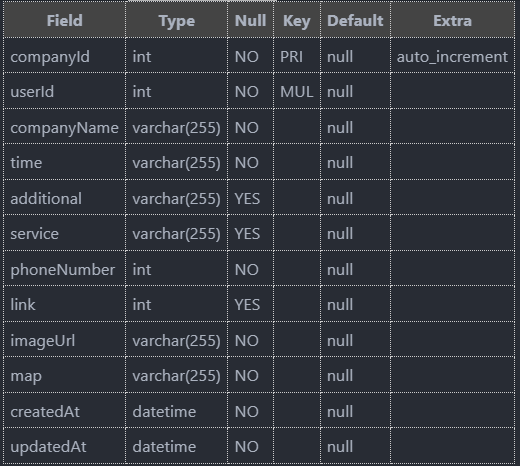Click the "YES" null value of service

[x=247, y=234]
